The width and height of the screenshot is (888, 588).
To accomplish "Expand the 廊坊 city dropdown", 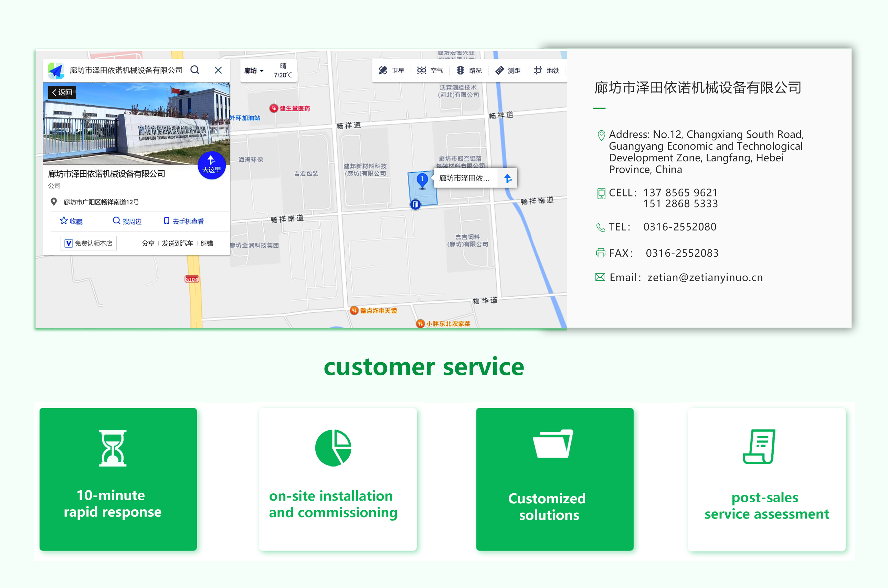I will pos(254,71).
